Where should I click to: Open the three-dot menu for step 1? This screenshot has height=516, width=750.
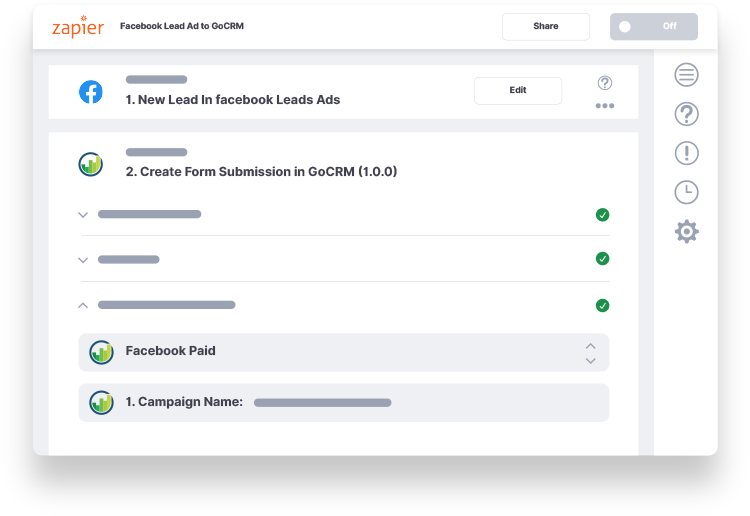pos(605,106)
